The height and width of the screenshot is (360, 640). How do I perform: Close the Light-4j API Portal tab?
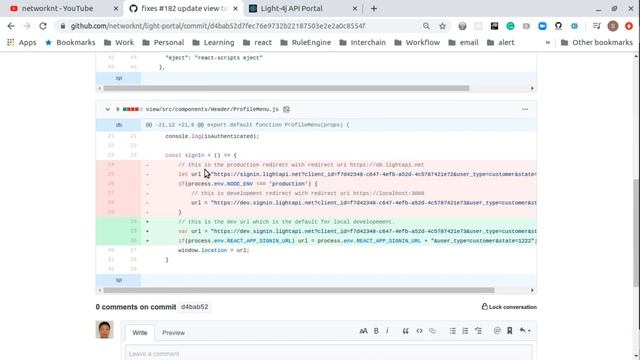click(x=355, y=9)
